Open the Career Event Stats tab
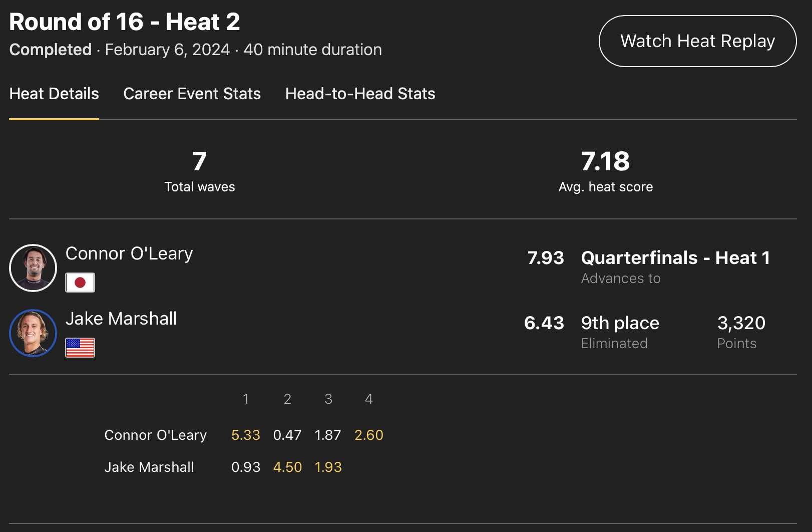Image resolution: width=812 pixels, height=532 pixels. (x=192, y=94)
